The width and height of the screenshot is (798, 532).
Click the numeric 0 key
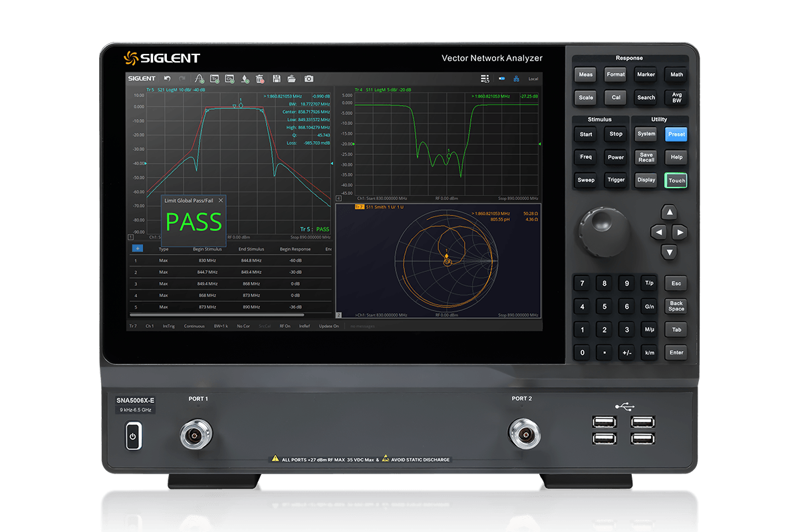pyautogui.click(x=583, y=352)
